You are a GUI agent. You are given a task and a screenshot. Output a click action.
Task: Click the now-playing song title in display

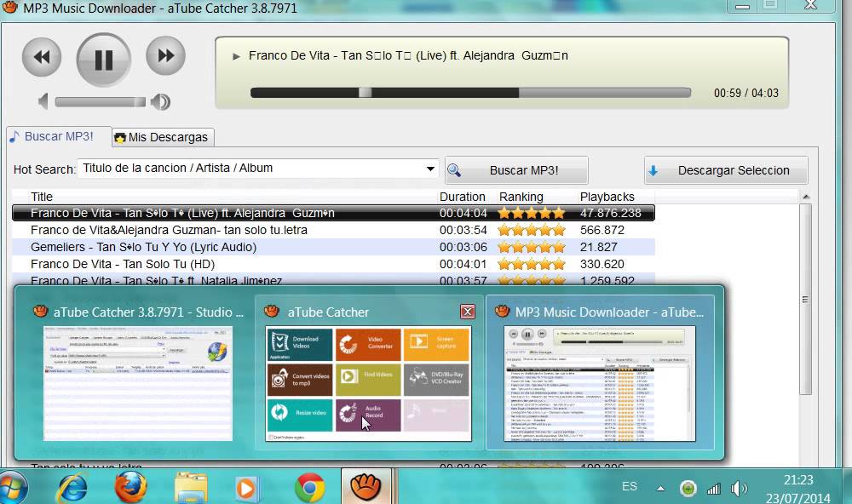coord(408,55)
